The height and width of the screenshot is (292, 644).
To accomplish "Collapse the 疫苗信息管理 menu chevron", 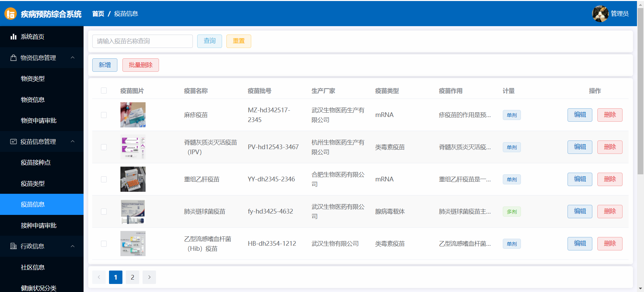I will click(x=73, y=141).
